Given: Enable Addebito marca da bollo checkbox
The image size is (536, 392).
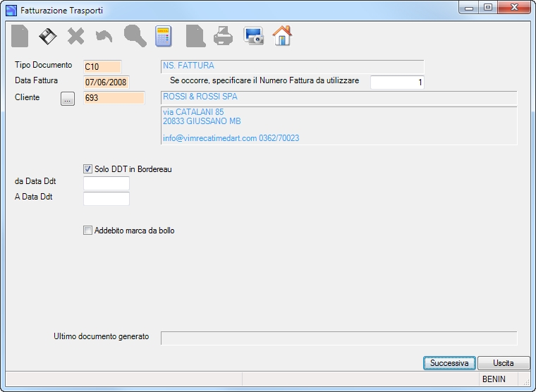Looking at the screenshot, I should (87, 231).
